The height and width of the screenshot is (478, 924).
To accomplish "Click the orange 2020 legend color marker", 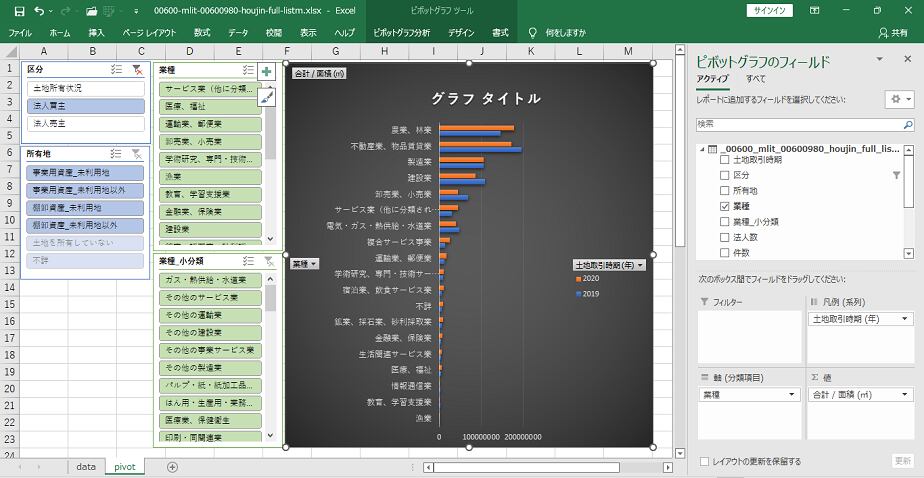I will (x=578, y=280).
